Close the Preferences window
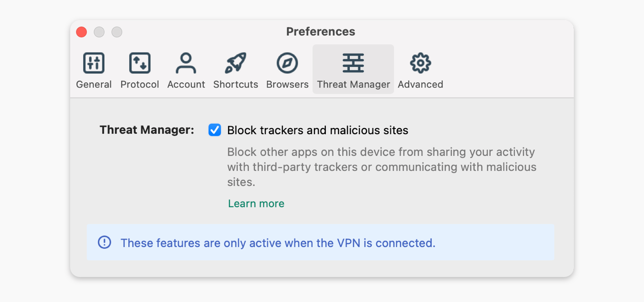644x302 pixels. coord(81,32)
